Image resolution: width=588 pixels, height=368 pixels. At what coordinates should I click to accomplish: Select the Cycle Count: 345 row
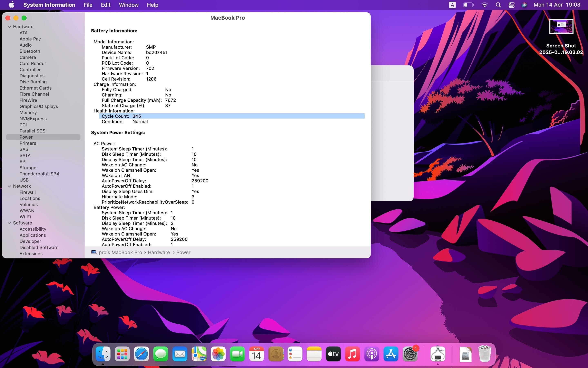pyautogui.click(x=232, y=116)
